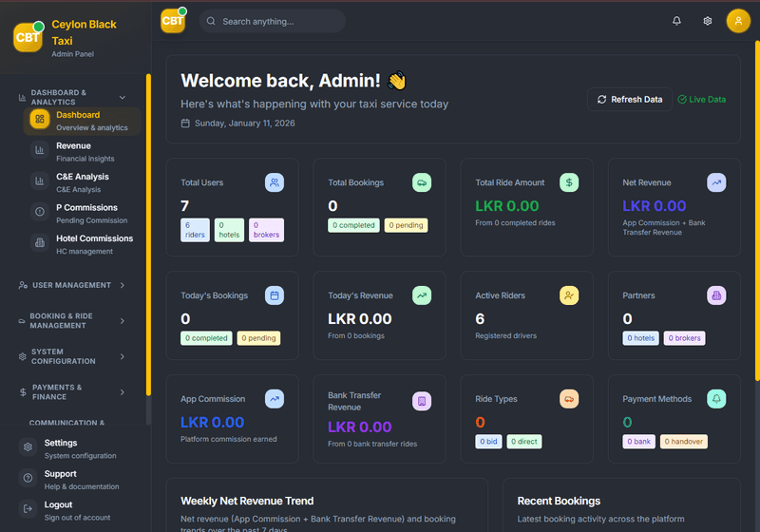This screenshot has width=760, height=532.
Task: Click Today's Bookings '0 completed' badge
Action: click(x=206, y=338)
